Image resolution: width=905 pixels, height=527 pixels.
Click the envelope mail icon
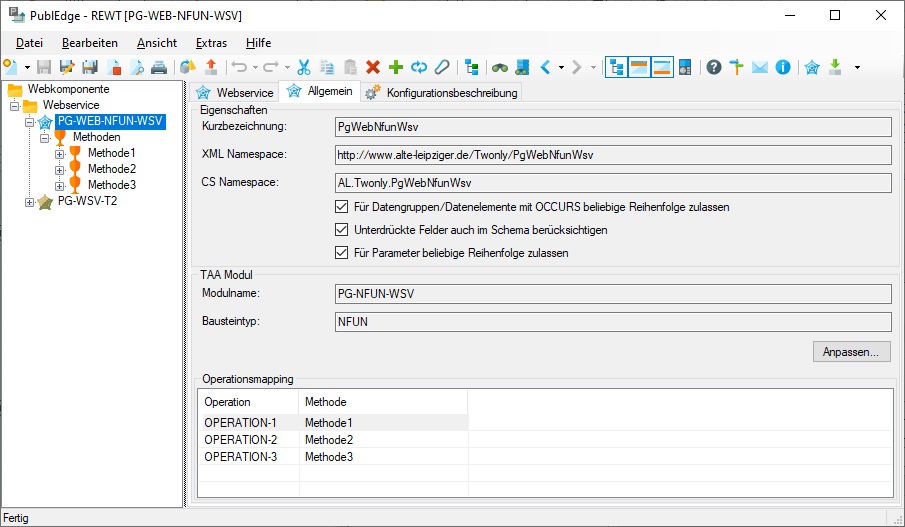click(760, 67)
